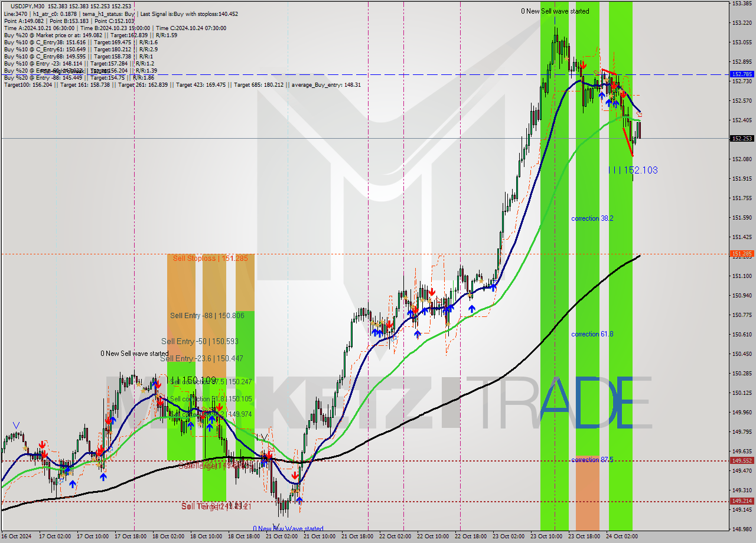The height and width of the screenshot is (543, 756).
Task: Click the '17 Oct 10:00' time axis label
Action: (93, 537)
